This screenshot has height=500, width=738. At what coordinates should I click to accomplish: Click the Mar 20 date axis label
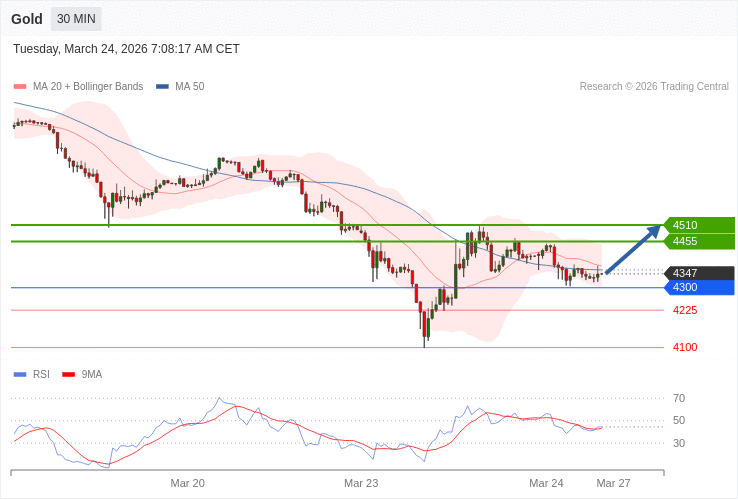187,483
